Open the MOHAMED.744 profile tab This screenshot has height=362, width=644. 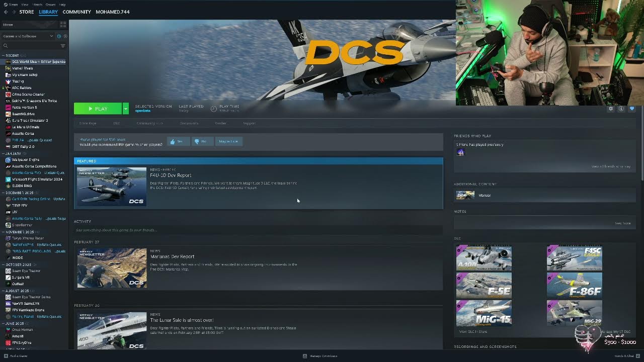(x=113, y=12)
